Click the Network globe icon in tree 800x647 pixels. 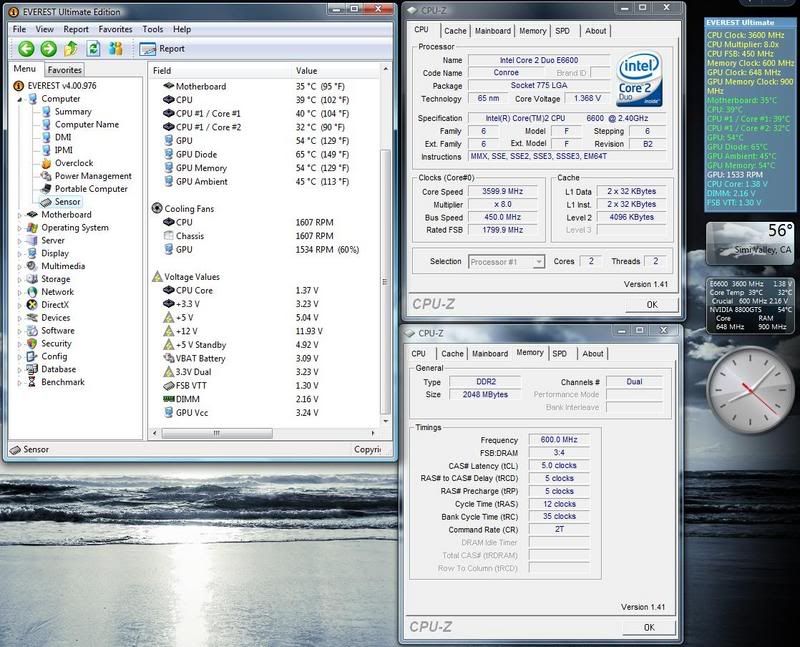[x=33, y=292]
